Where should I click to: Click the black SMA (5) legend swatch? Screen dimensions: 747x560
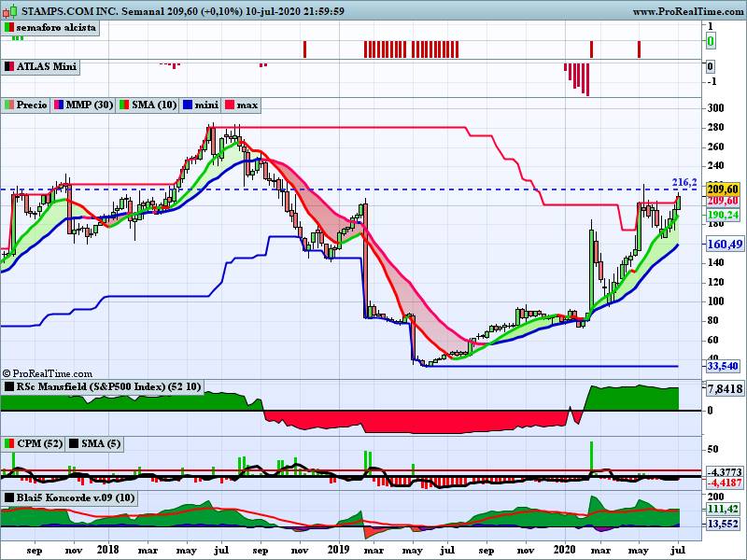74,443
